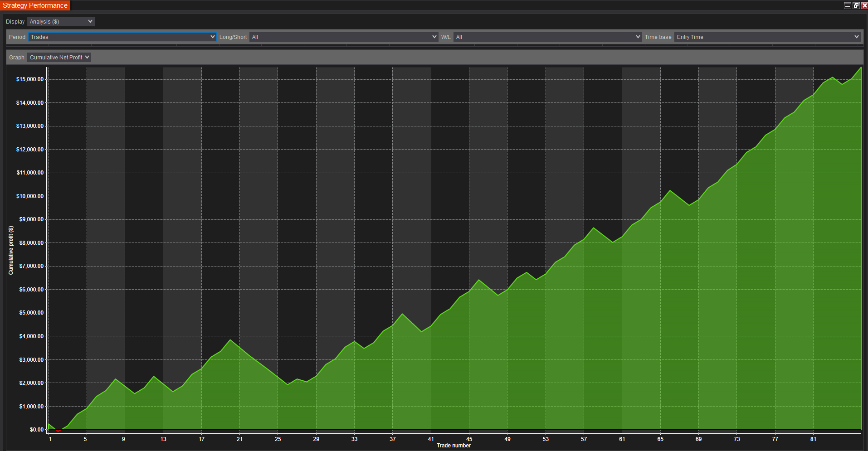The width and height of the screenshot is (868, 451).
Task: Minimize the Strategy Performance window
Action: (847, 5)
